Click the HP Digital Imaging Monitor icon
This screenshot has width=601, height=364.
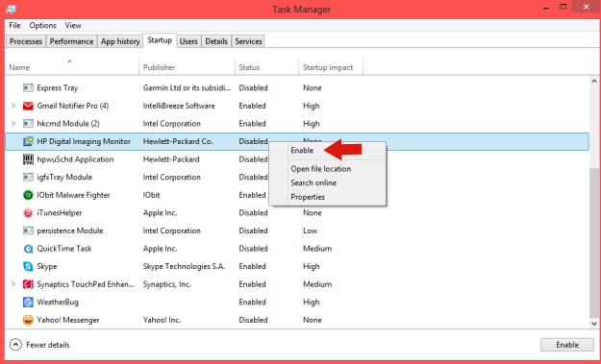click(x=28, y=141)
